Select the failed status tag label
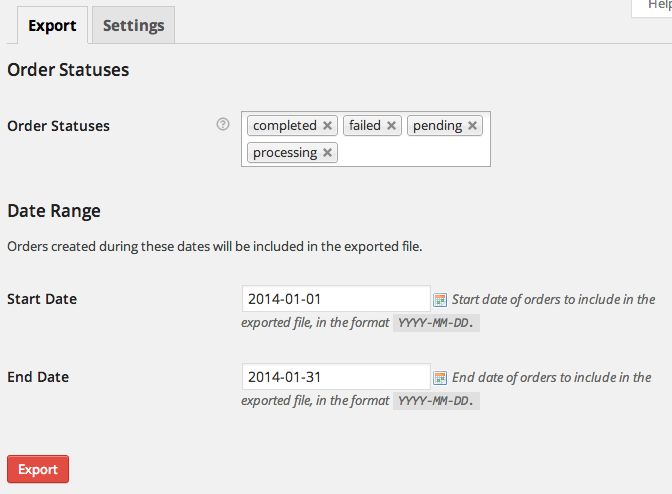The image size is (672, 494). click(365, 126)
